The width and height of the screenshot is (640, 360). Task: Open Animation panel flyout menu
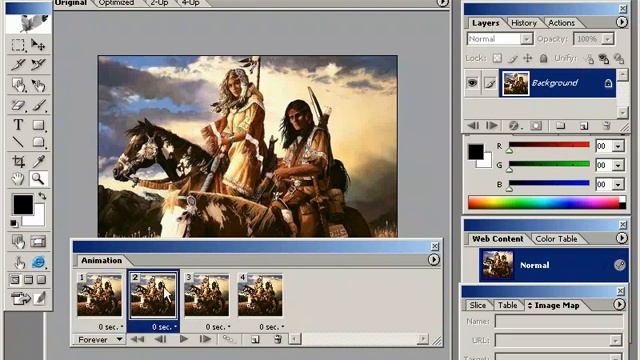tap(433, 260)
